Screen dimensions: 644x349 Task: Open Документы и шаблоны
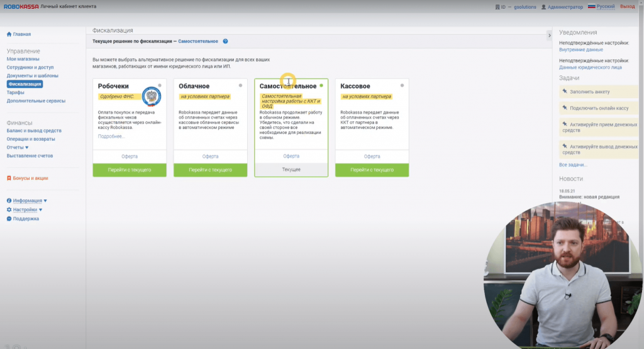33,75
